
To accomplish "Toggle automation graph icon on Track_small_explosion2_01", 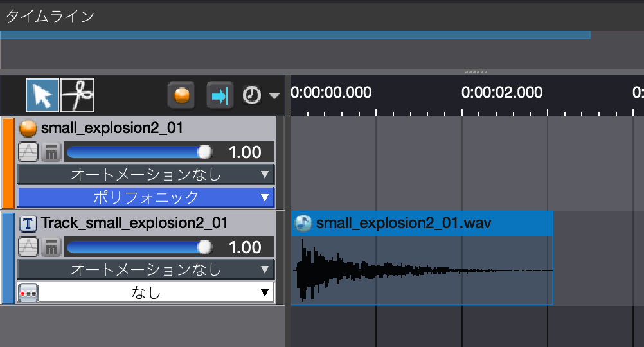I will [28, 247].
